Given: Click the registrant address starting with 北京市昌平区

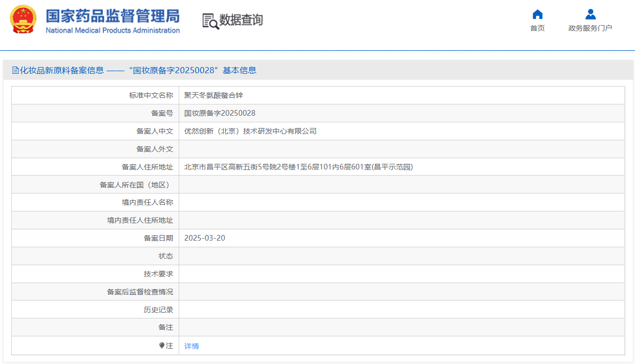Looking at the screenshot, I should [x=299, y=167].
